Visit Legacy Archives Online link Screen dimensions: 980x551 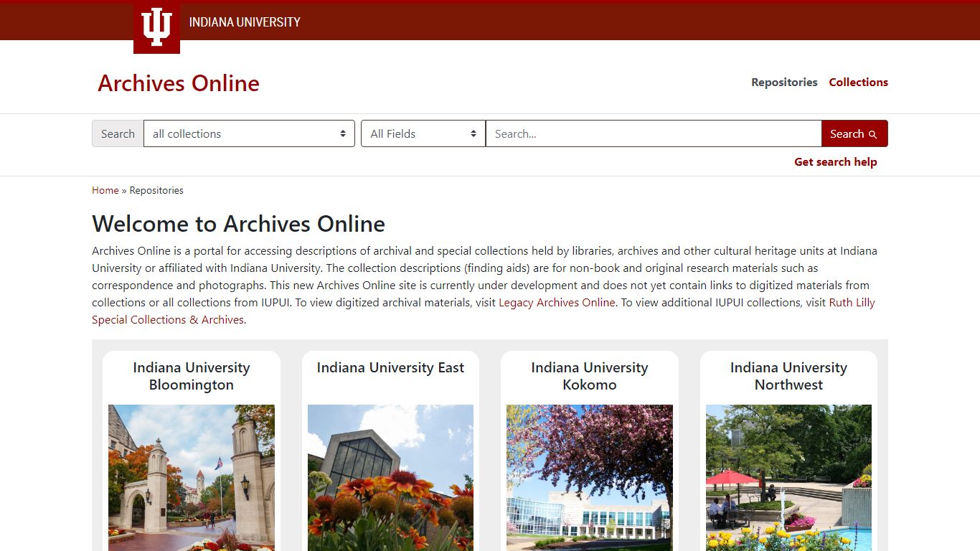click(557, 303)
